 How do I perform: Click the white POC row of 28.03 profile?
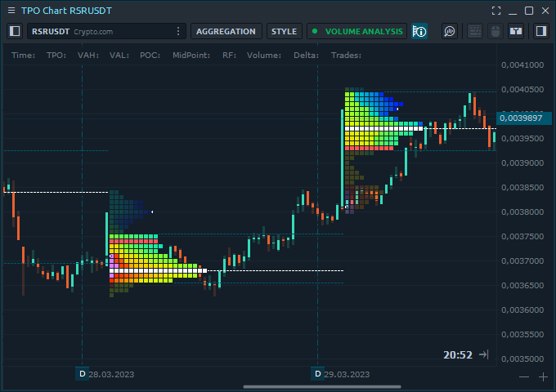click(x=158, y=270)
